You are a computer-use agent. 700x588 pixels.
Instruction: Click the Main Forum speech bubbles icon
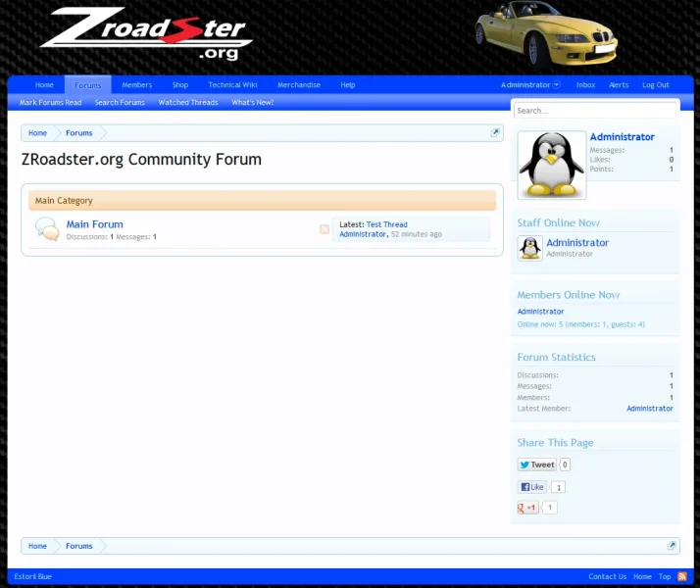(47, 229)
